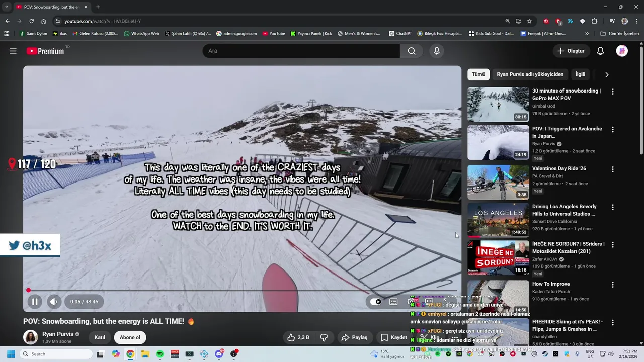Image resolution: width=644 pixels, height=362 pixels.
Task: Open the Saint Dylon bookmark
Action: (x=33, y=34)
